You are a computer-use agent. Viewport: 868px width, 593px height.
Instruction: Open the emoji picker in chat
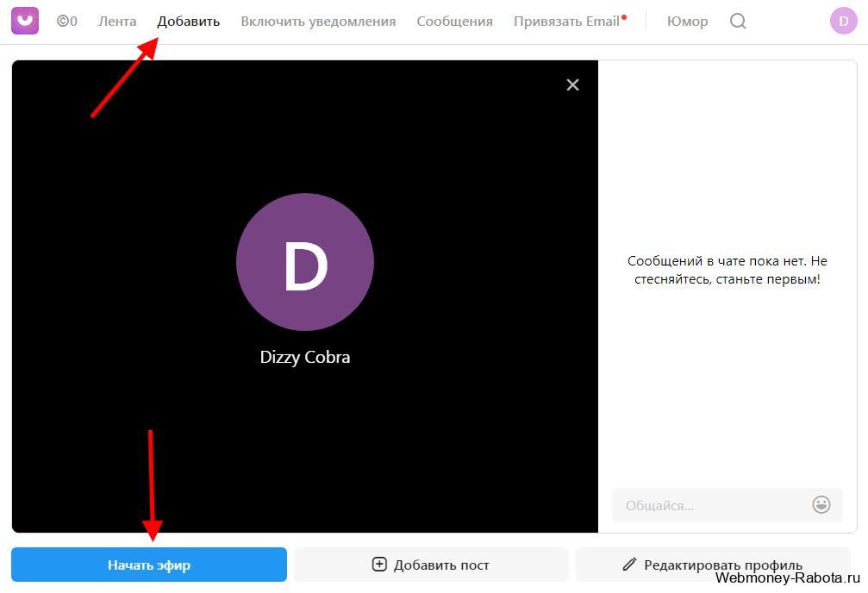[x=821, y=504]
